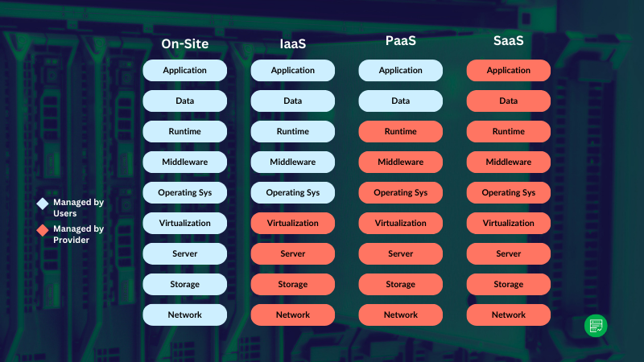
Task: Click Managed by Provider legend text
Action: [78, 234]
